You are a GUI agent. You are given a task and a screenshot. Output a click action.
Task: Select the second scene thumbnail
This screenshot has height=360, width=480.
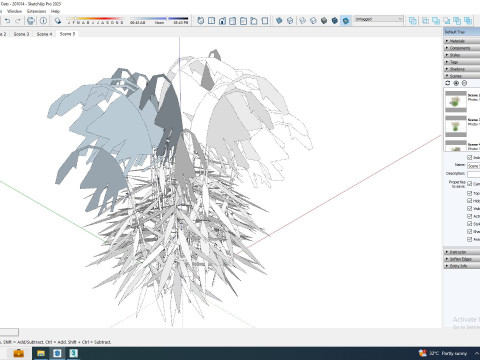[456, 126]
